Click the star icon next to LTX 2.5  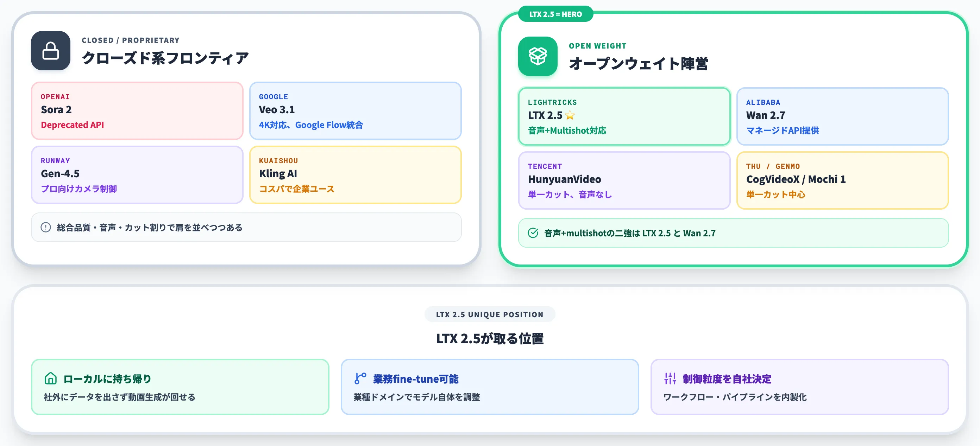click(570, 115)
